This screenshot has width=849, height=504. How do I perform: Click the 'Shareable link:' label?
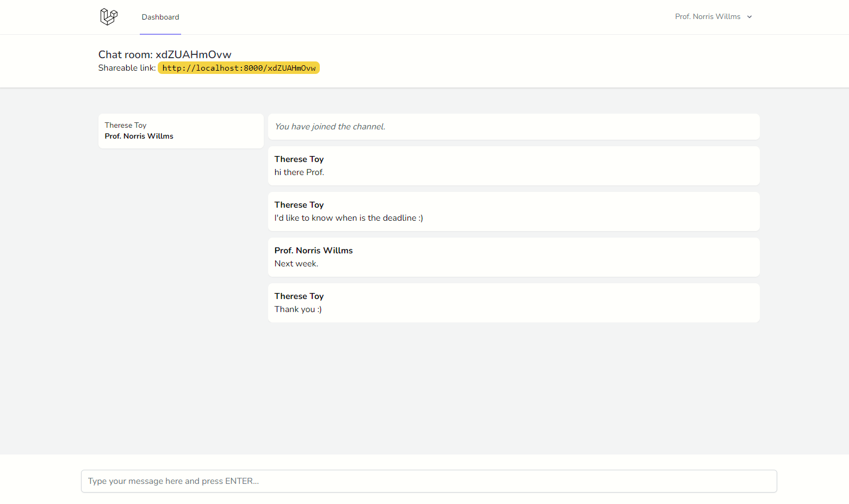click(127, 68)
